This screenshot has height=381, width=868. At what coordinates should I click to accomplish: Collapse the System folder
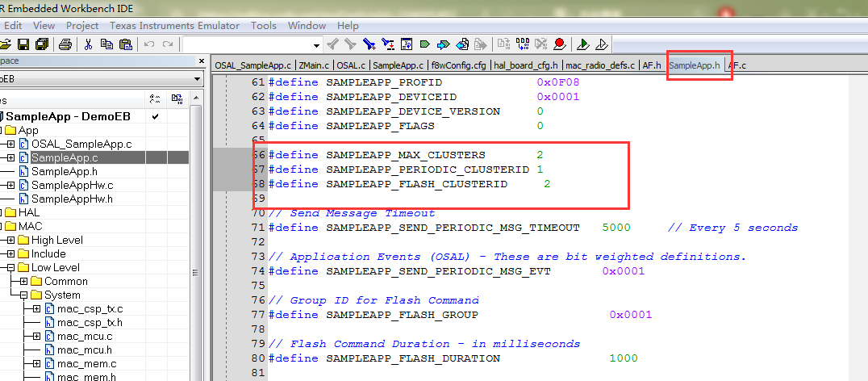23,295
